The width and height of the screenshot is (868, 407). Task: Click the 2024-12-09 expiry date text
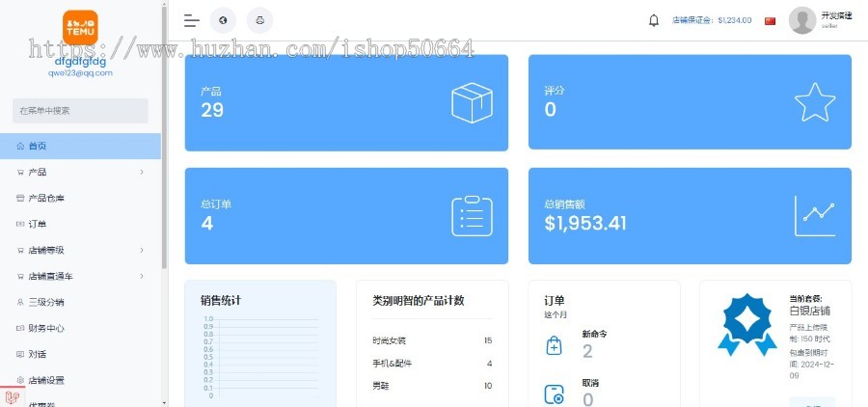[811, 370]
